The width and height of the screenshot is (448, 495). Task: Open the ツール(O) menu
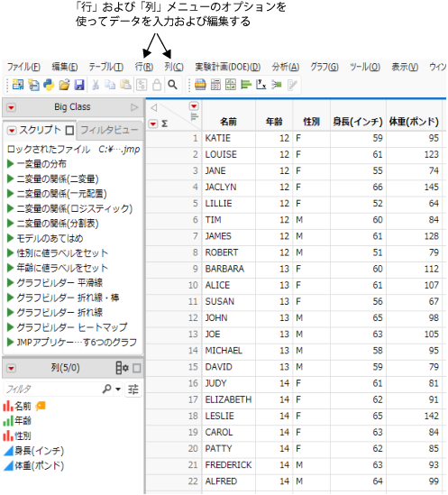(365, 67)
